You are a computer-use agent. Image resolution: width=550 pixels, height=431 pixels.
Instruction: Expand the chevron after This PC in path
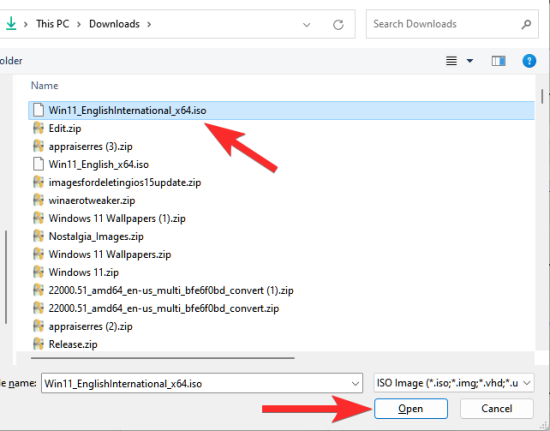(x=79, y=24)
